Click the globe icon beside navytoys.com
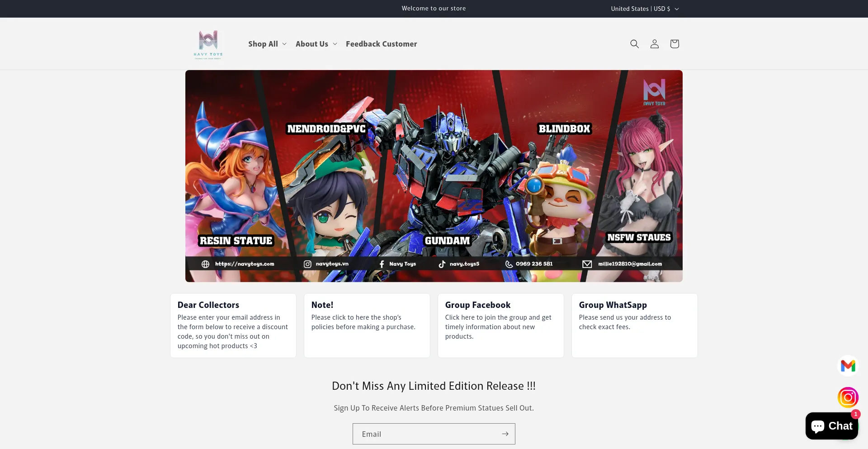Screen dimensions: 868x449 point(206,264)
